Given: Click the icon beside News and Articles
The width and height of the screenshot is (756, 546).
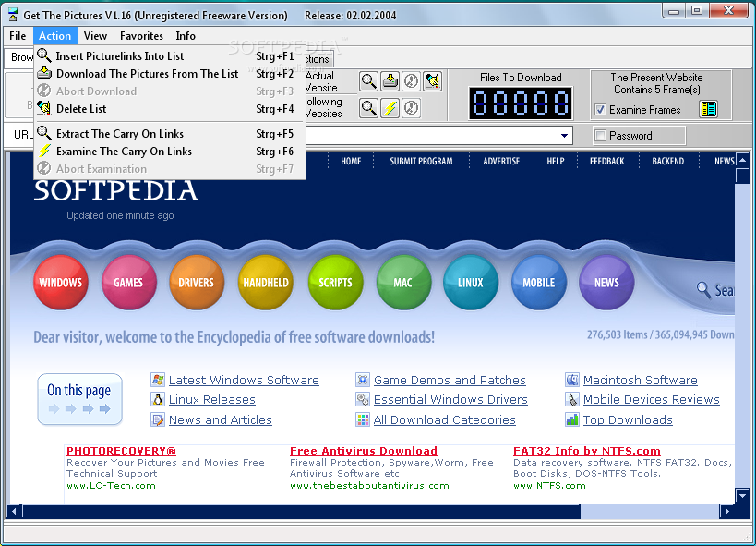Looking at the screenshot, I should pos(158,419).
